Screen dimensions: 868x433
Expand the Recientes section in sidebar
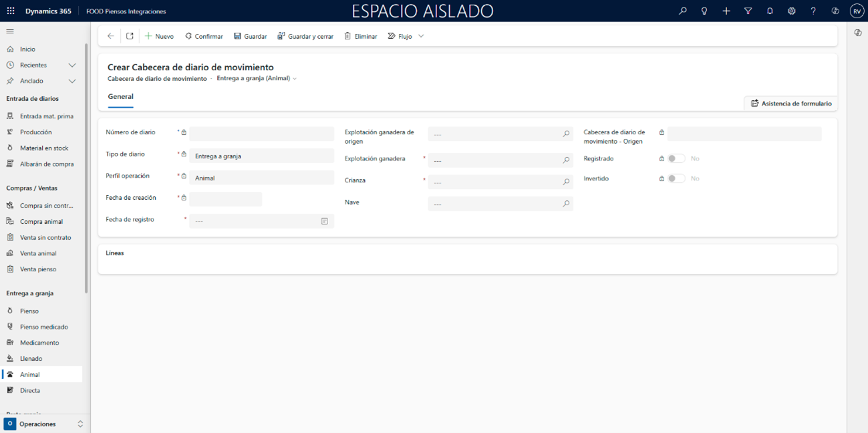click(x=72, y=65)
